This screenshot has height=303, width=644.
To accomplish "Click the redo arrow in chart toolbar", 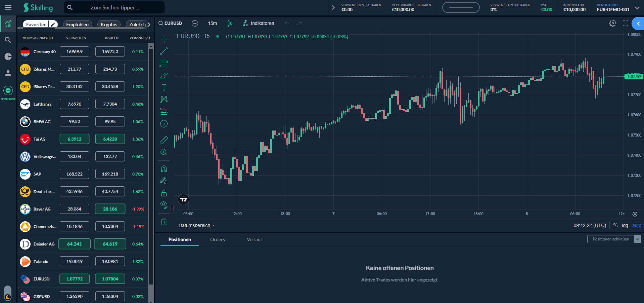I will [300, 23].
